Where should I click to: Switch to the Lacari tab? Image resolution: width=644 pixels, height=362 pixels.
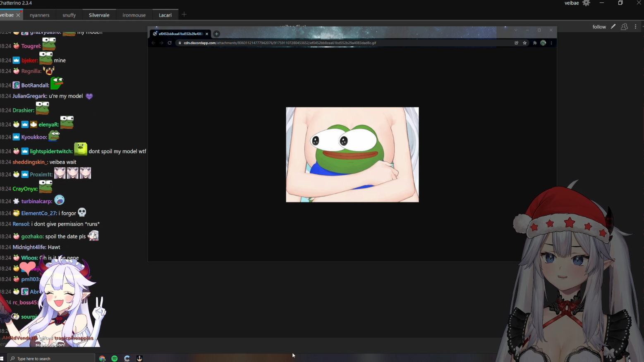tap(165, 15)
